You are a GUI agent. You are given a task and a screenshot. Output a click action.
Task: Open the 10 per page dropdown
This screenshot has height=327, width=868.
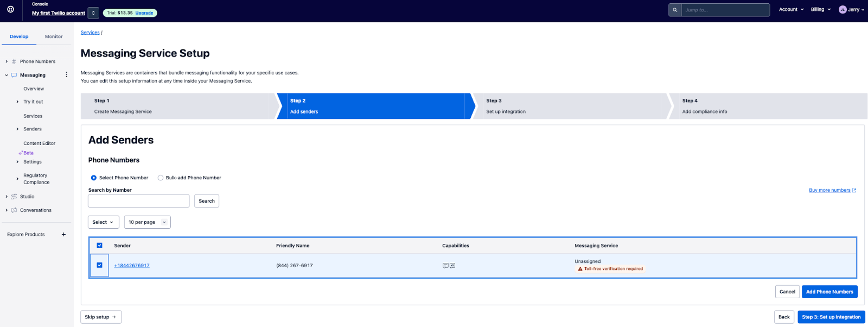tap(148, 222)
